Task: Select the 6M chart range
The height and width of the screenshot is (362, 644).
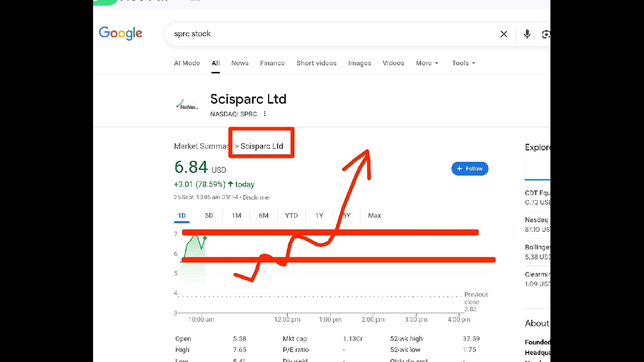Action: click(264, 215)
